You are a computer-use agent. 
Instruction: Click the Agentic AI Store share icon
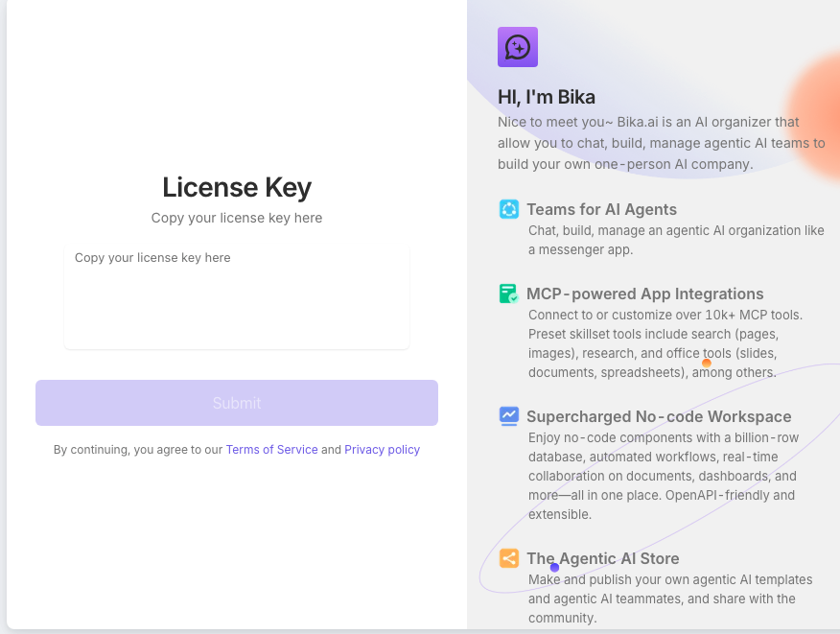click(x=509, y=558)
